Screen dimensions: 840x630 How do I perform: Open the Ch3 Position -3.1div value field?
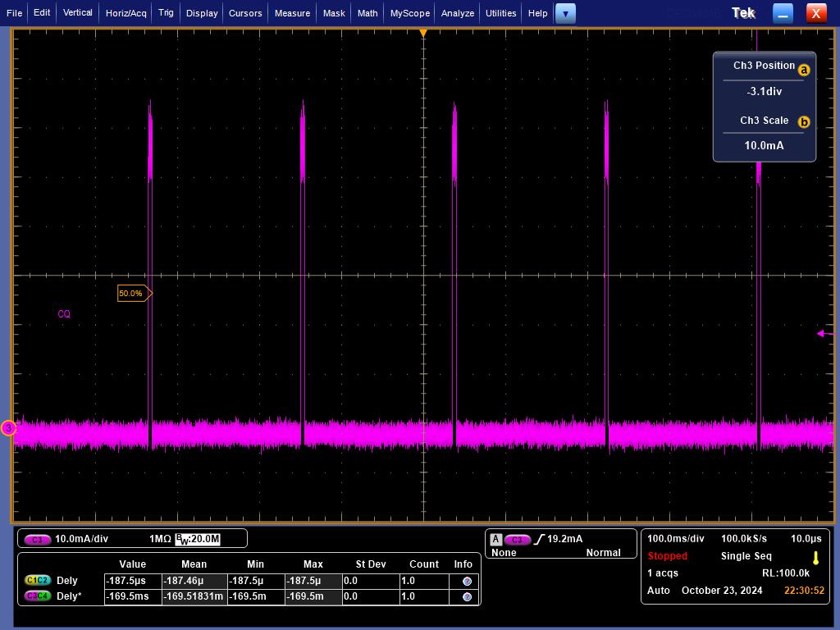764,92
